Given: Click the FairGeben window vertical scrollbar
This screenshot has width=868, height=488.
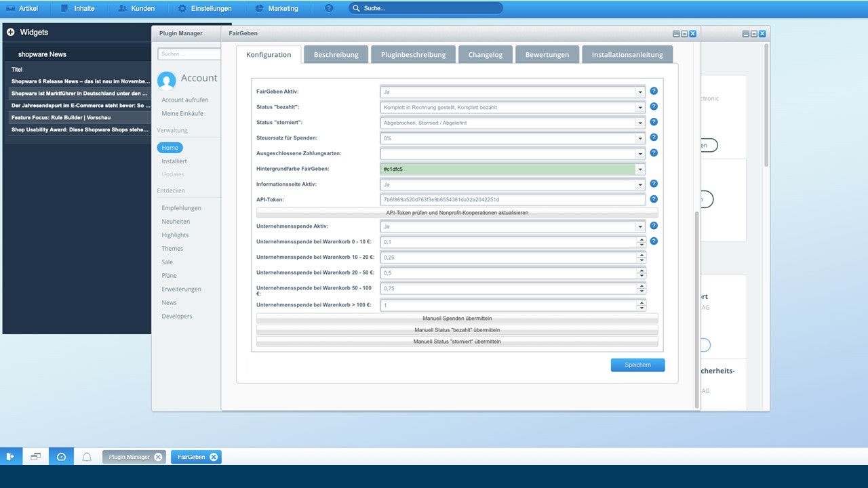Looking at the screenshot, I should pyautogui.click(x=696, y=308).
